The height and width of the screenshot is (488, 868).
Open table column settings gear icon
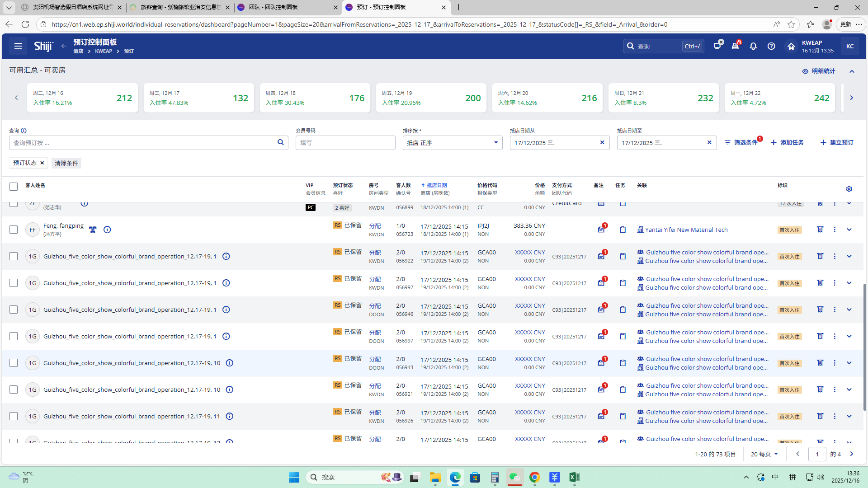click(849, 189)
